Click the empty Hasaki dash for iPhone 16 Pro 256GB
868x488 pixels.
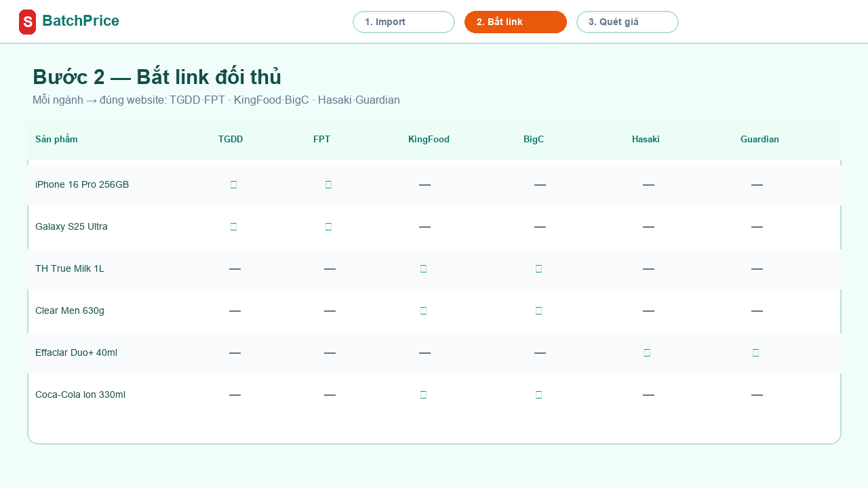tap(648, 184)
